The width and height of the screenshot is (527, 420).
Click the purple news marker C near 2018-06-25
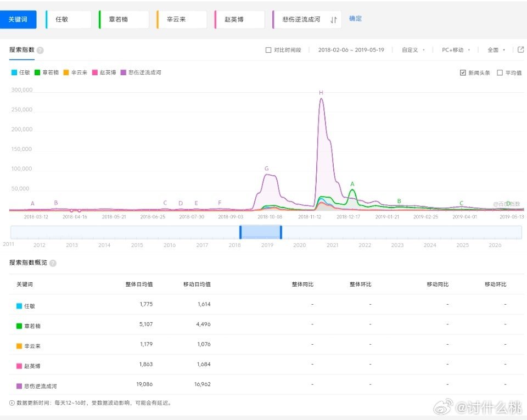[165, 203]
